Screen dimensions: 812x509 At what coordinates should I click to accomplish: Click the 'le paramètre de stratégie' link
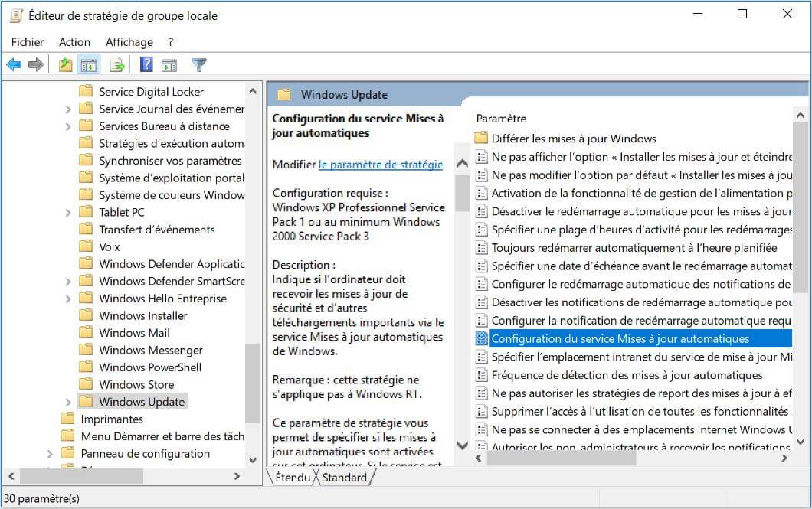381,165
